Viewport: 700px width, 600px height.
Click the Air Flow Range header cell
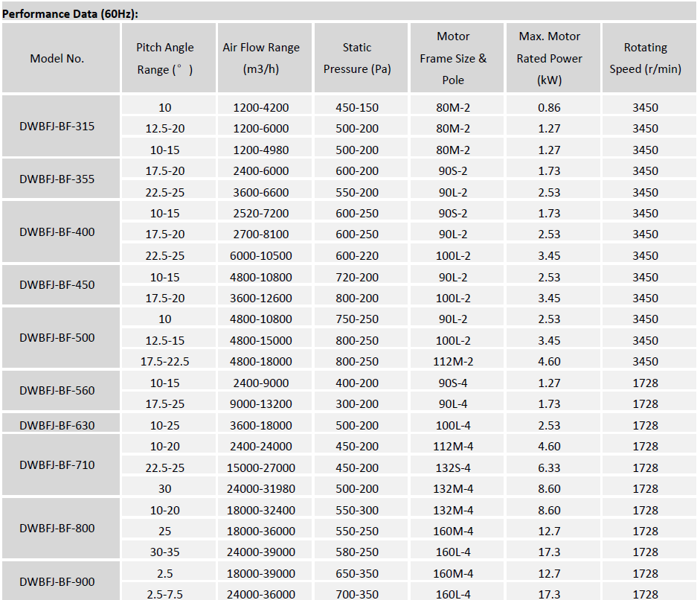coord(261,59)
